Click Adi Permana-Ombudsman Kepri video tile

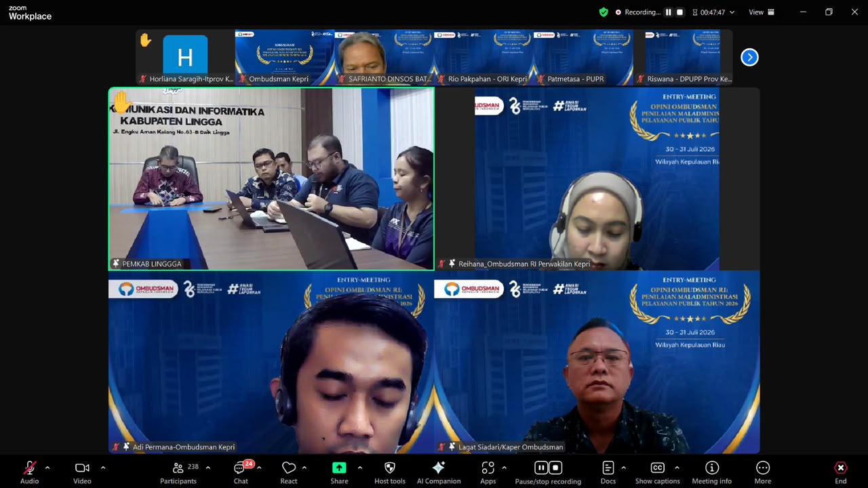click(271, 362)
